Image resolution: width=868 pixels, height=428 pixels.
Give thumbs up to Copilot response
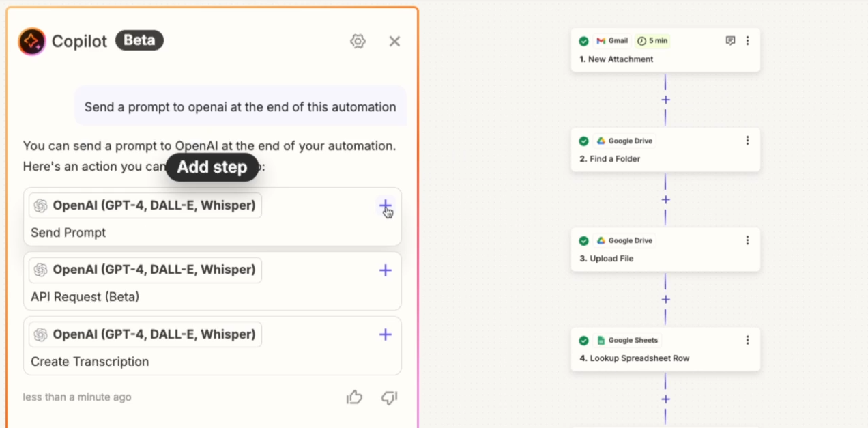coord(354,397)
